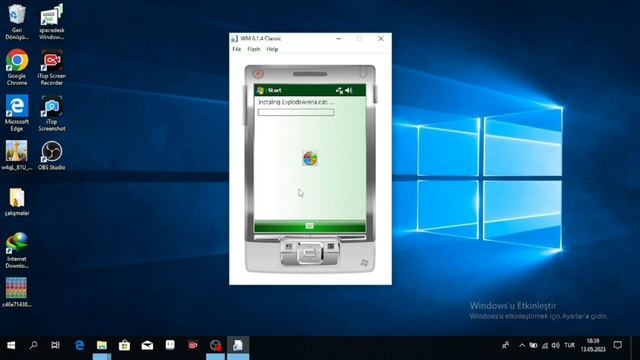Open the taskbar clock and date

coord(593,345)
